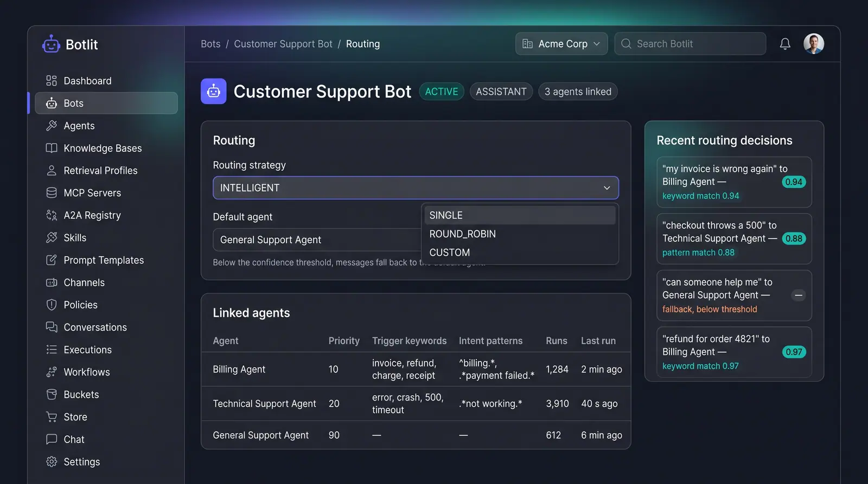Click the Technical Support Agent row name

(264, 404)
